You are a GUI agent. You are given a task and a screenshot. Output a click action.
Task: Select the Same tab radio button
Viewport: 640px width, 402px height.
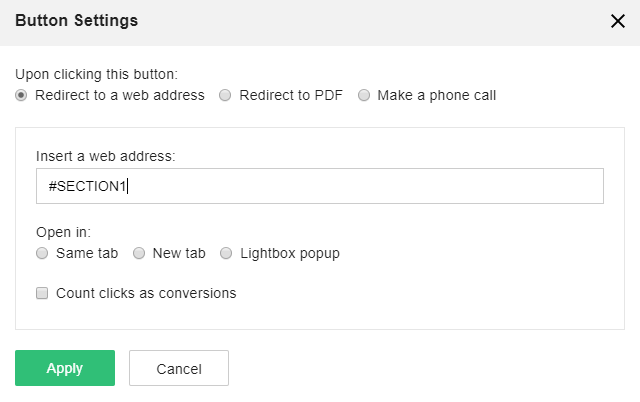42,254
